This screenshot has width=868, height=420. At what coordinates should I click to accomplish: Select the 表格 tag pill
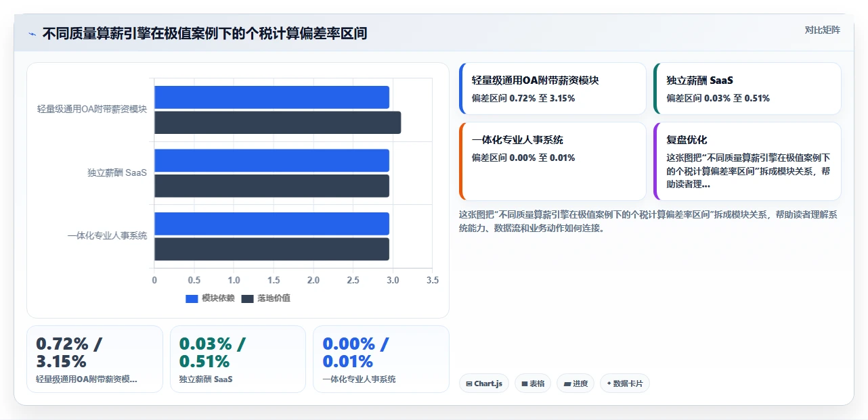pos(533,383)
